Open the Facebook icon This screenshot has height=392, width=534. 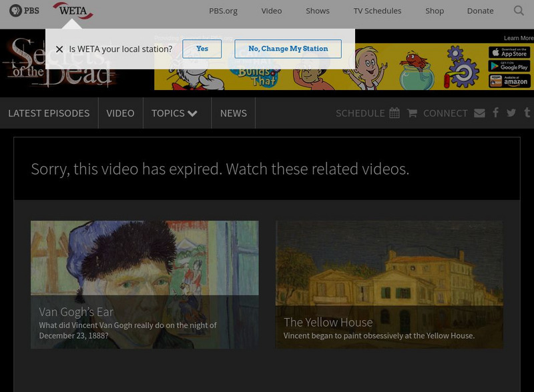click(496, 113)
